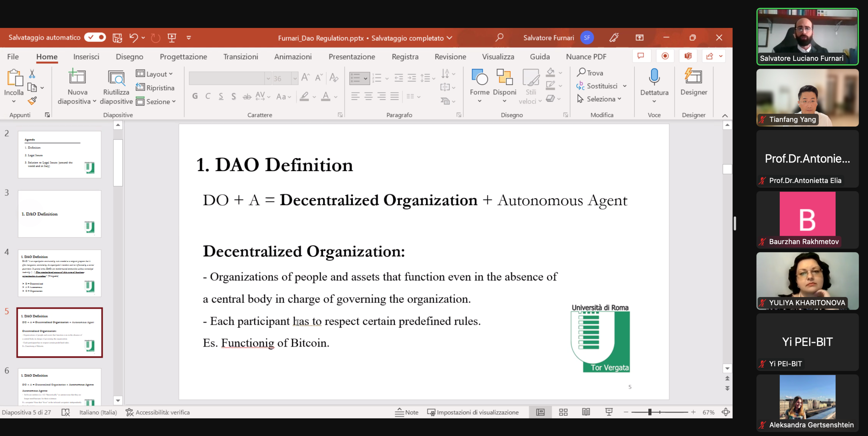Image resolution: width=868 pixels, height=436 pixels.
Task: Switch to the Inserisci tab
Action: [x=86, y=57]
